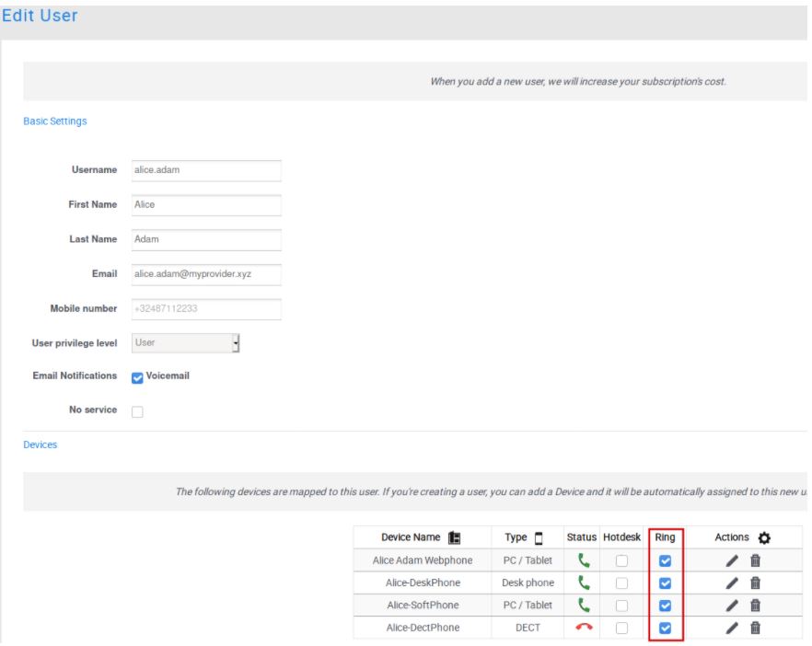Click red phone status icon for Alice-DectPhone
Image resolution: width=812 pixels, height=646 pixels.
tap(583, 628)
